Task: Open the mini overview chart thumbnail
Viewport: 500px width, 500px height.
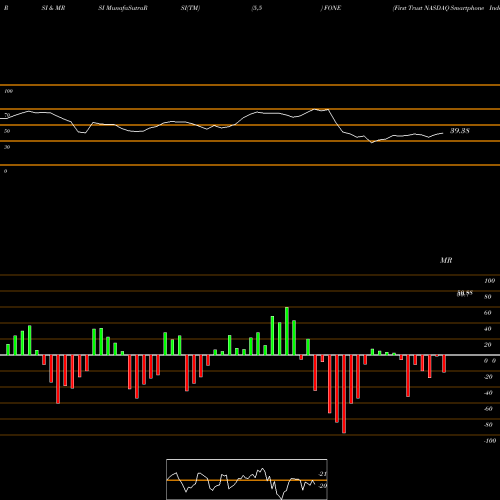Action: [x=247, y=479]
